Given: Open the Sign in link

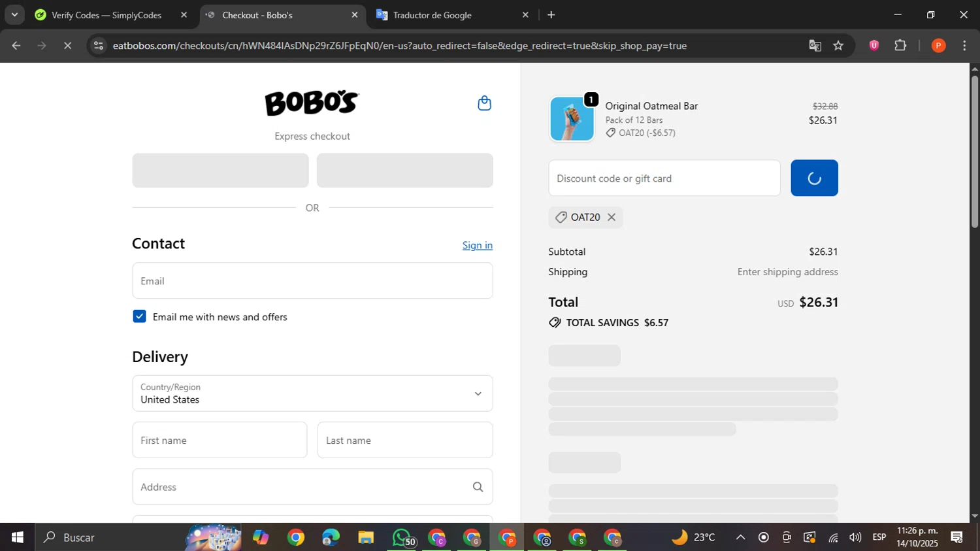Looking at the screenshot, I should click(478, 245).
